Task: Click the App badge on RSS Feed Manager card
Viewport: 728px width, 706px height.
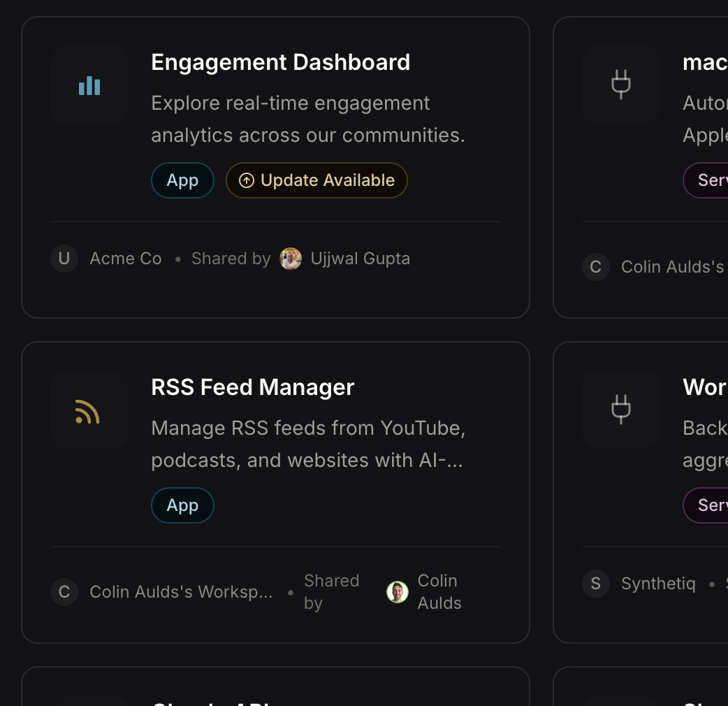Action: pyautogui.click(x=182, y=505)
